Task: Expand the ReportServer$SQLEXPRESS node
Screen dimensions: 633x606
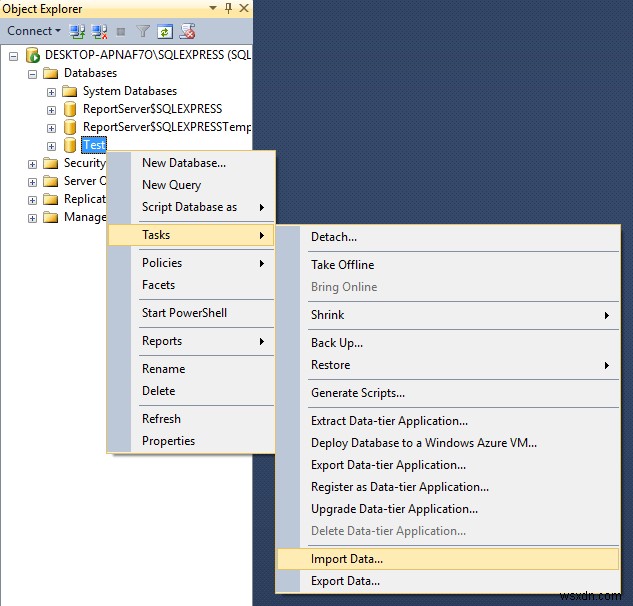Action: (51, 110)
